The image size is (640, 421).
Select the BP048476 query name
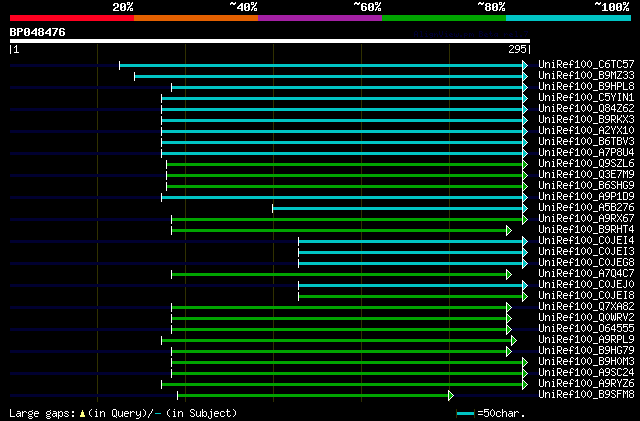[38, 32]
